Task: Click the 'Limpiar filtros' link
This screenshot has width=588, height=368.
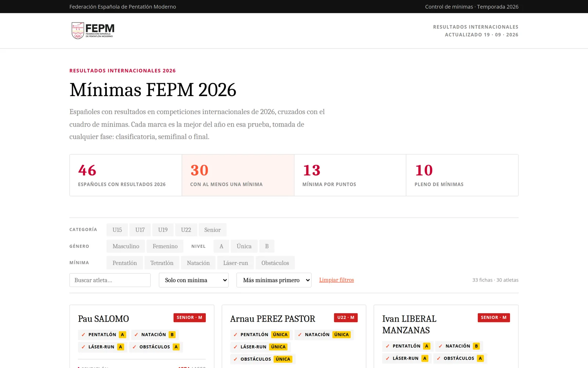Action: tap(336, 280)
